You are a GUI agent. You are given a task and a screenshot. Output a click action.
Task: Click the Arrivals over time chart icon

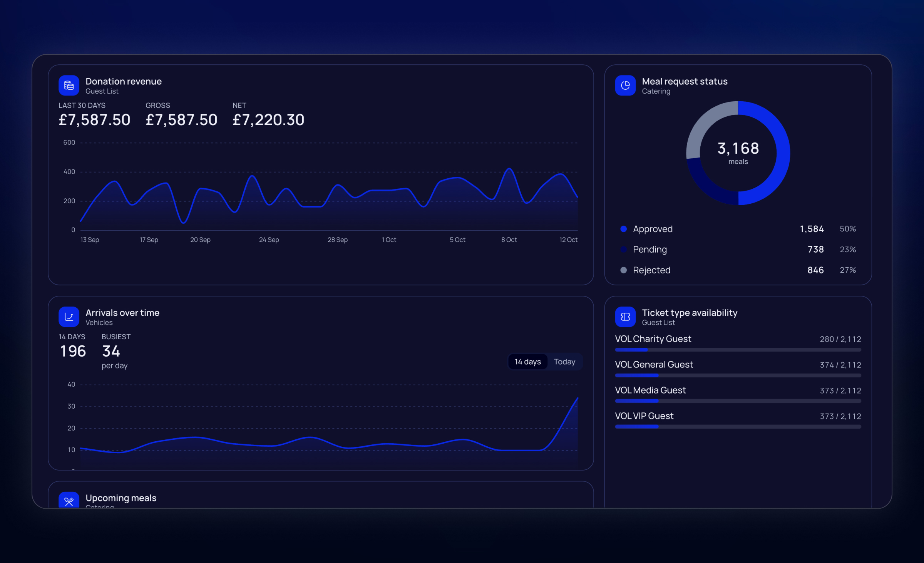coord(69,317)
